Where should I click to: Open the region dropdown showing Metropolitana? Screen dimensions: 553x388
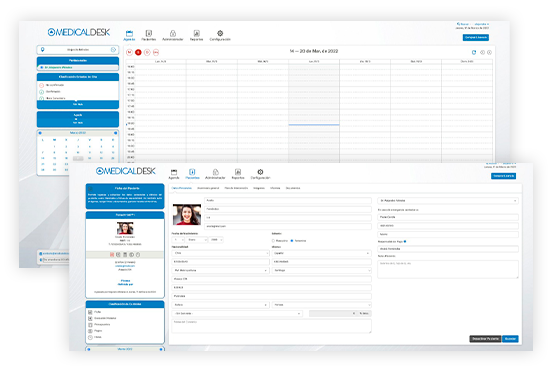pyautogui.click(x=220, y=270)
